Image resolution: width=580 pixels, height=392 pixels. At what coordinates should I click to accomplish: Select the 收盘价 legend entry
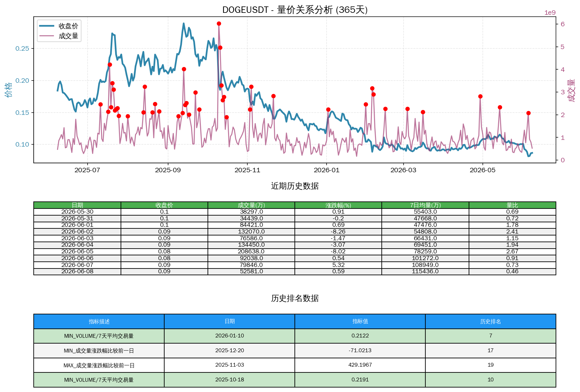pyautogui.click(x=59, y=26)
